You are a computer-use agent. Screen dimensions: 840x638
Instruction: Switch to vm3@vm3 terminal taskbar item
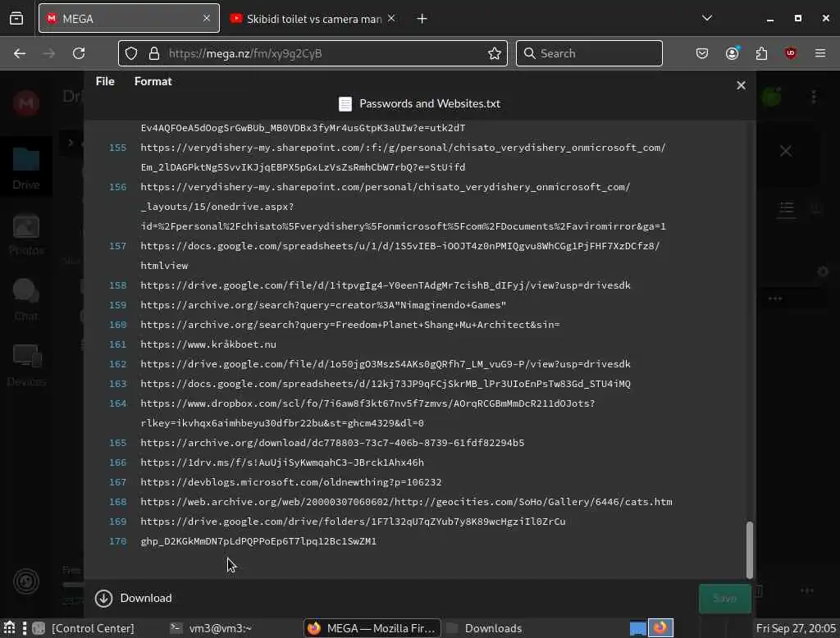(x=211, y=628)
